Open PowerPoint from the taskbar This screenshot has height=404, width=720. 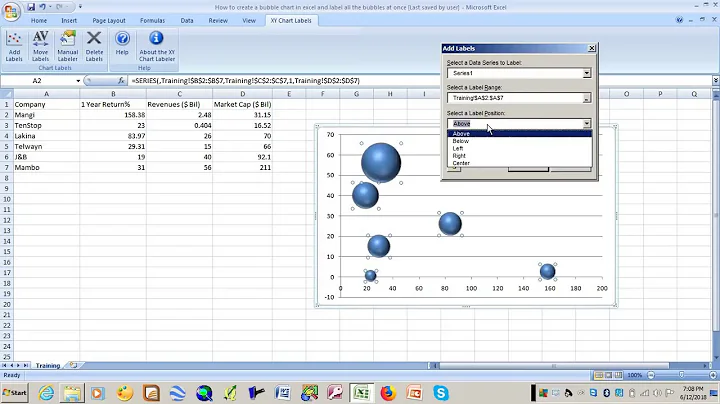pos(414,393)
